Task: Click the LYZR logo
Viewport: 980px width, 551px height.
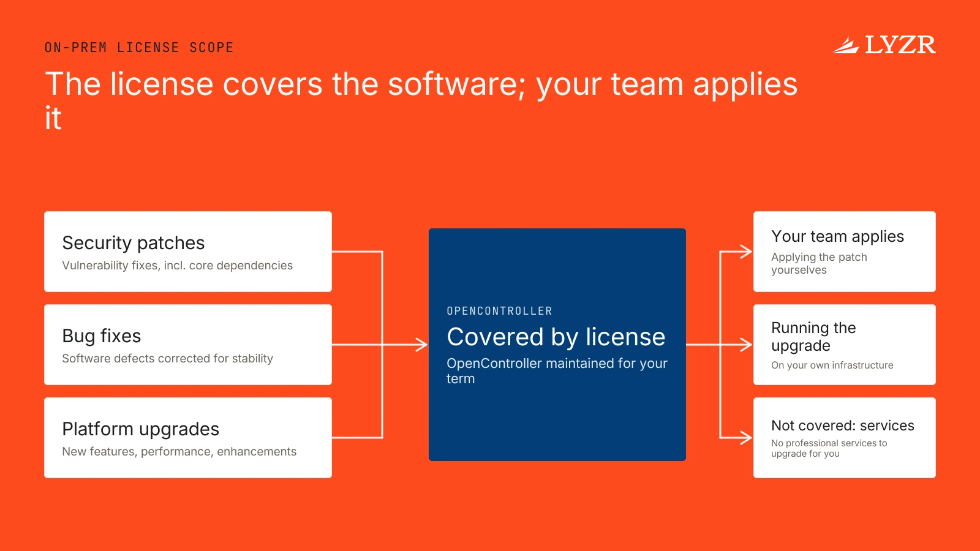Action: pos(884,45)
